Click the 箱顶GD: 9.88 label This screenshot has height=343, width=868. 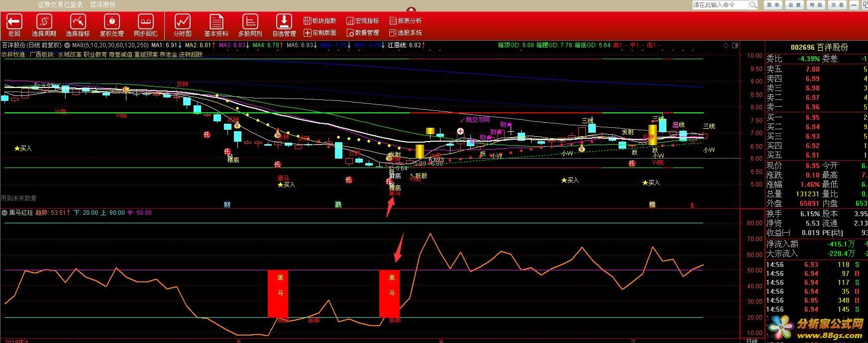(x=516, y=45)
